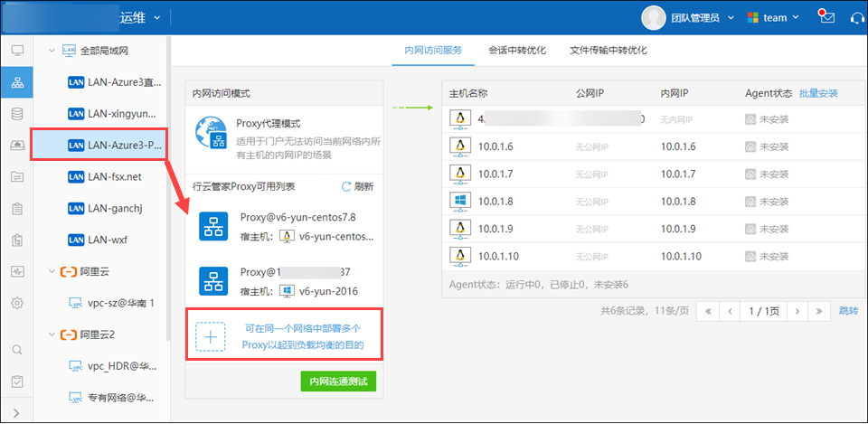Switch to the 会话中转优化 tab
Image resolution: width=868 pixels, height=424 pixels.
[516, 51]
